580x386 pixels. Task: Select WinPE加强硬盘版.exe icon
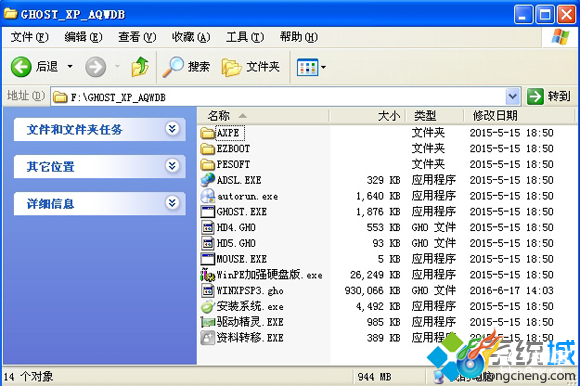(x=208, y=275)
